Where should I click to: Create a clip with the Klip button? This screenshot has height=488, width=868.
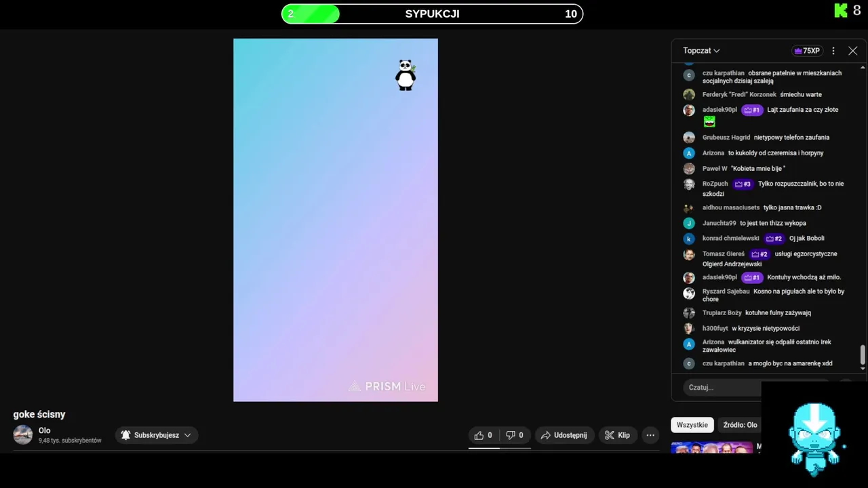(x=617, y=435)
